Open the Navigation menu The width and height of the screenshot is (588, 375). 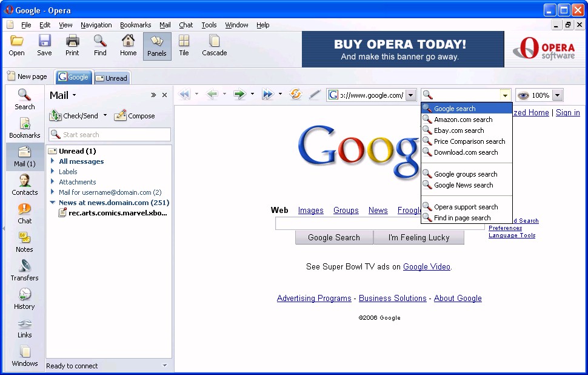pos(96,25)
